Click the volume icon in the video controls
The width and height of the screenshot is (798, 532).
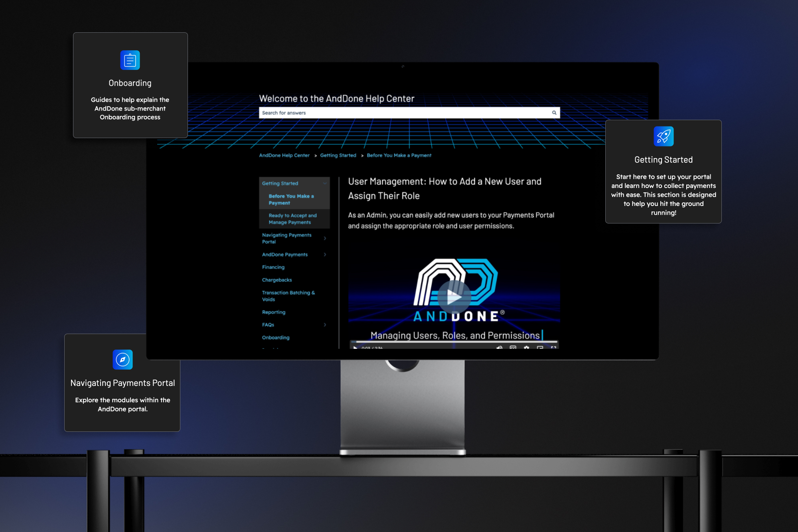499,348
